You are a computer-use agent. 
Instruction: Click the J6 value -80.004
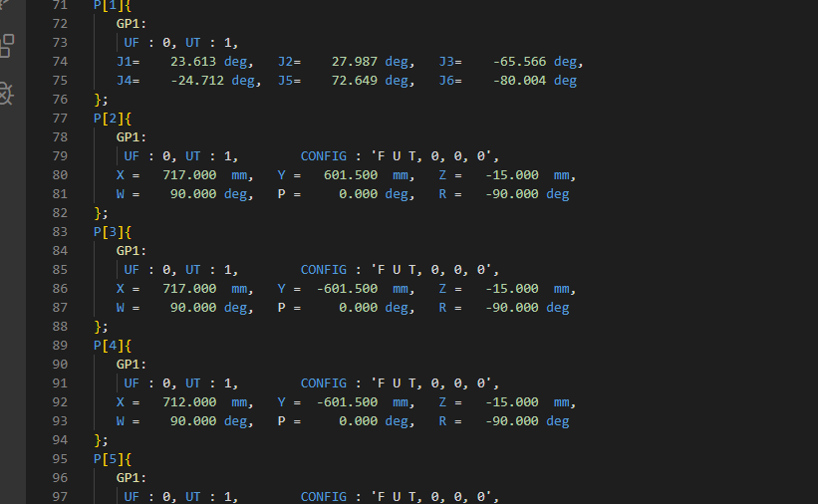[x=520, y=81]
